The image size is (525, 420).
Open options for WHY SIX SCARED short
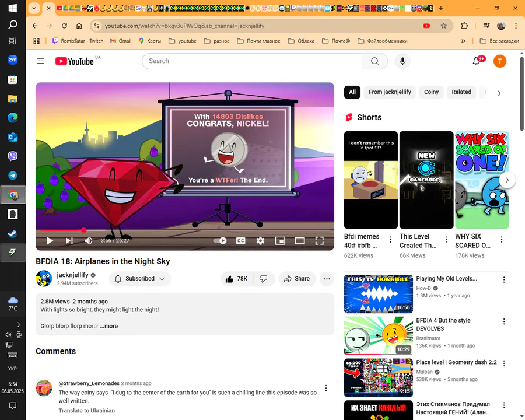click(x=502, y=240)
